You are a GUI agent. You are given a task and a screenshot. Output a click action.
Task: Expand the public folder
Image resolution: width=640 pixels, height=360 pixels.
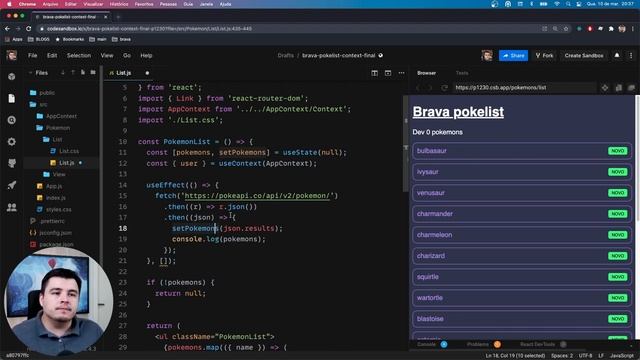coord(42,93)
